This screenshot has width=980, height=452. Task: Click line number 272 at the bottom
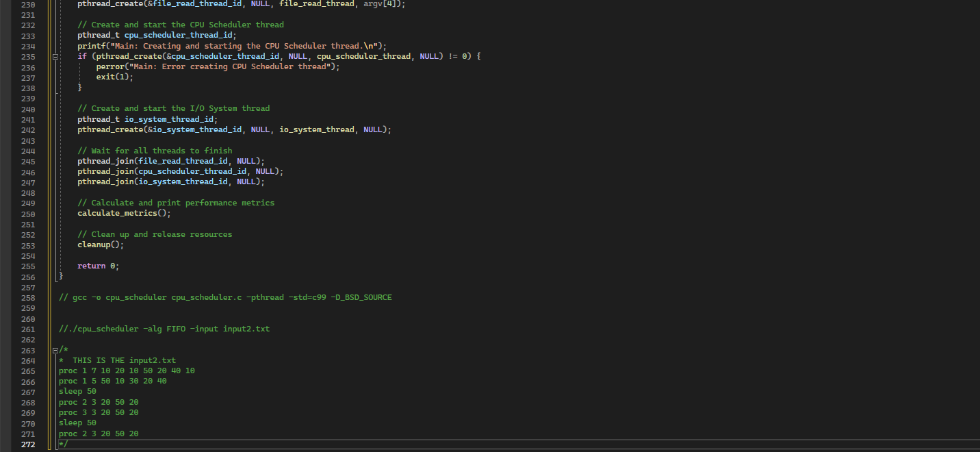tap(27, 444)
